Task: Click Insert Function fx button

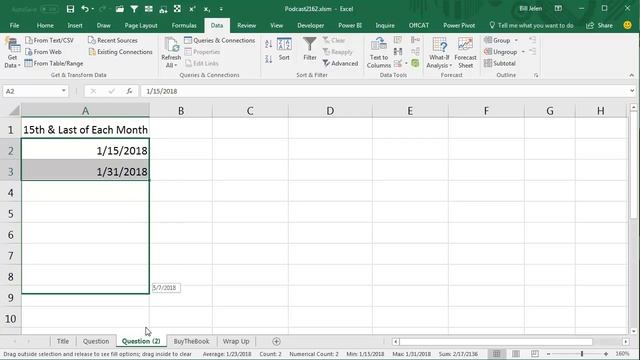Action: click(129, 91)
